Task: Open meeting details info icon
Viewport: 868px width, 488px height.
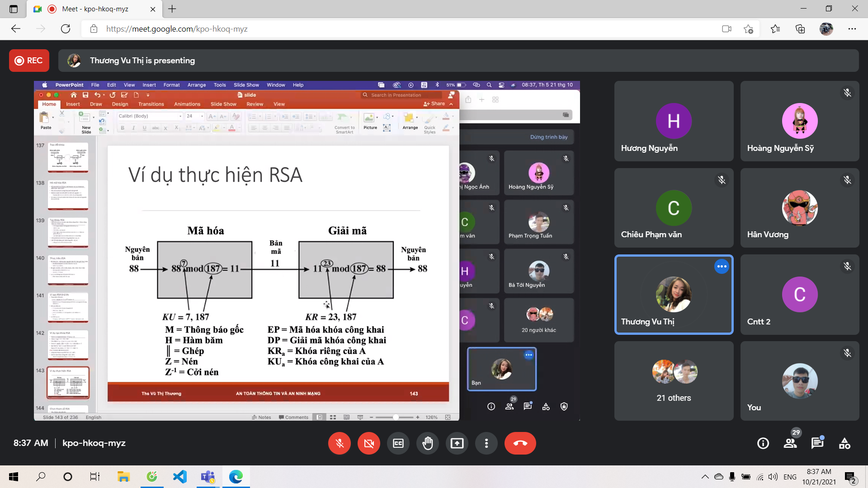Action: pos(763,443)
